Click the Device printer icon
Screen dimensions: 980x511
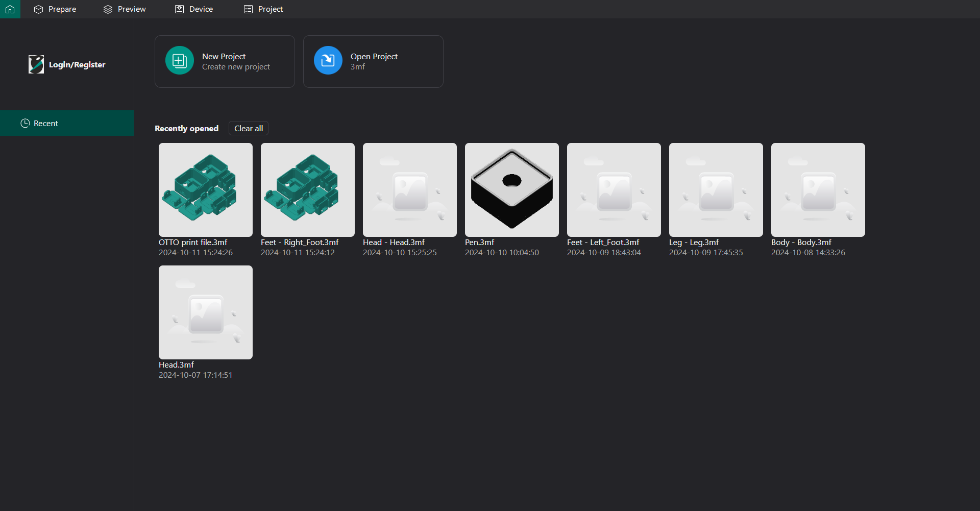pyautogui.click(x=179, y=9)
